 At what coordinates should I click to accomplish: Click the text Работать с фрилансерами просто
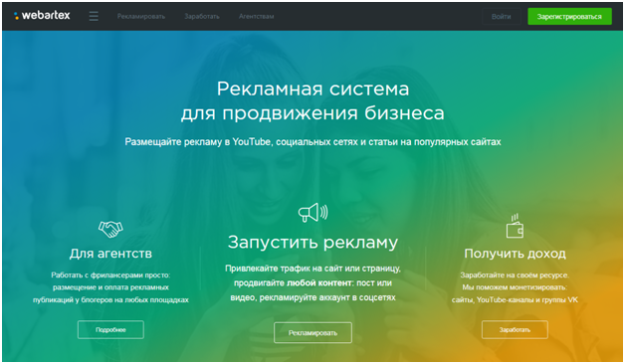(x=110, y=275)
